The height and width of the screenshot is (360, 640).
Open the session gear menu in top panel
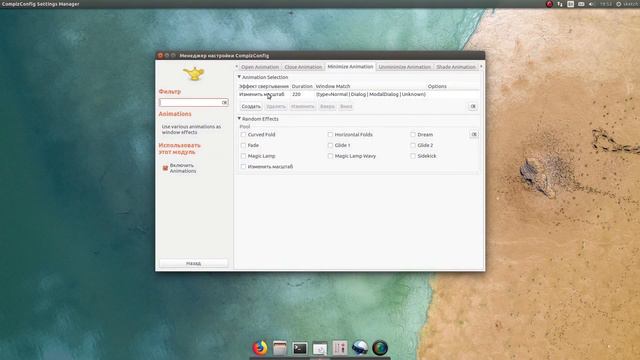(x=619, y=4)
